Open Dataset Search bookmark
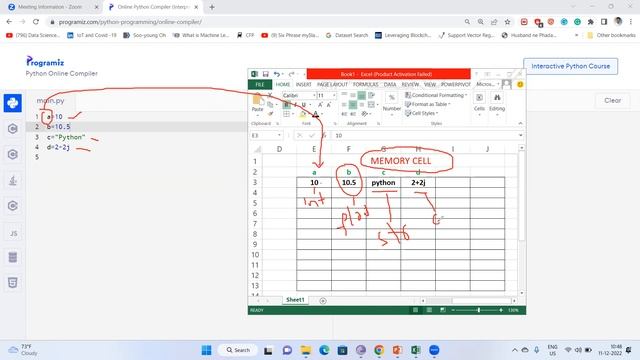The image size is (640, 360). coord(347,36)
